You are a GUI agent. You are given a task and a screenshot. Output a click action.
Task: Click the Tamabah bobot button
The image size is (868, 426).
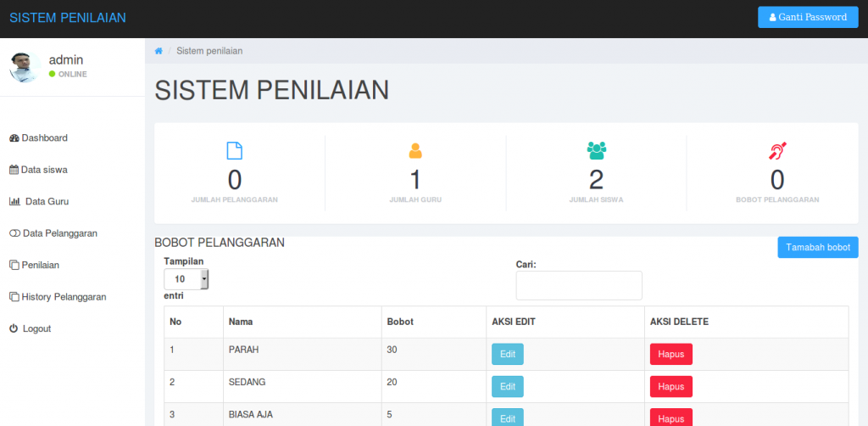point(818,247)
